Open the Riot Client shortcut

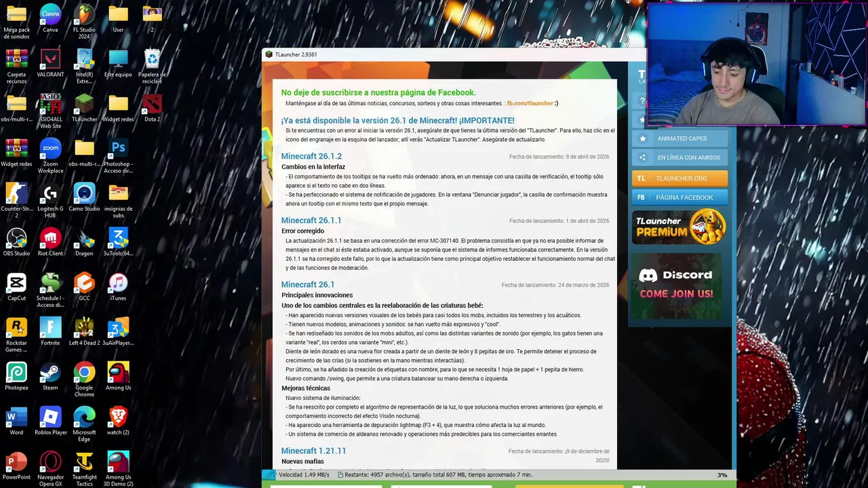click(50, 243)
